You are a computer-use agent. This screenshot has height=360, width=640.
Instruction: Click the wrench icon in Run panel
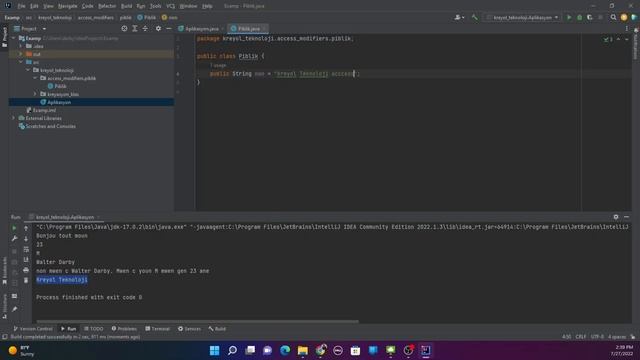coord(14,238)
